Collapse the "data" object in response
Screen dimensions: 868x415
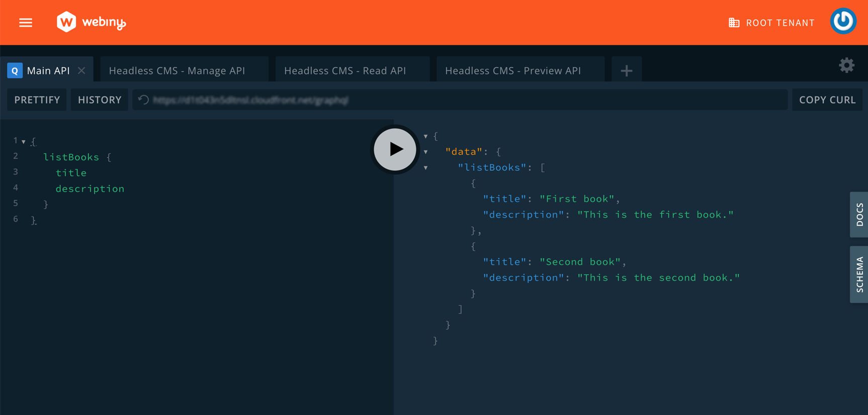[426, 152]
